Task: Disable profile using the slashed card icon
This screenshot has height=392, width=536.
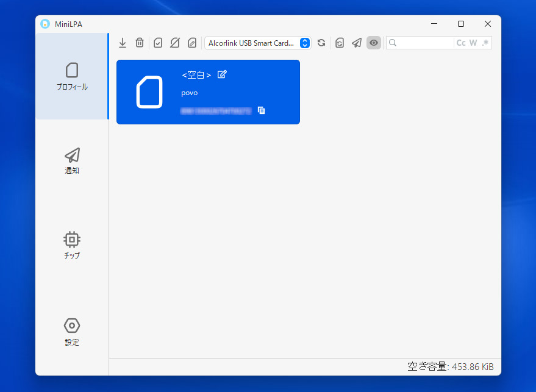Action: (175, 43)
